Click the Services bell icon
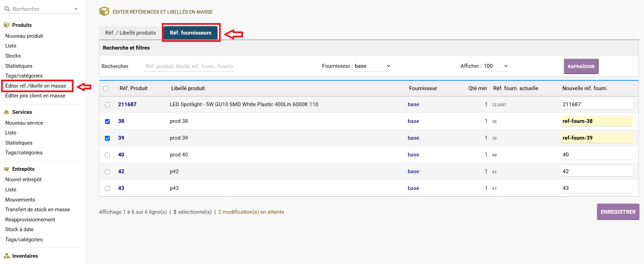 coord(6,112)
